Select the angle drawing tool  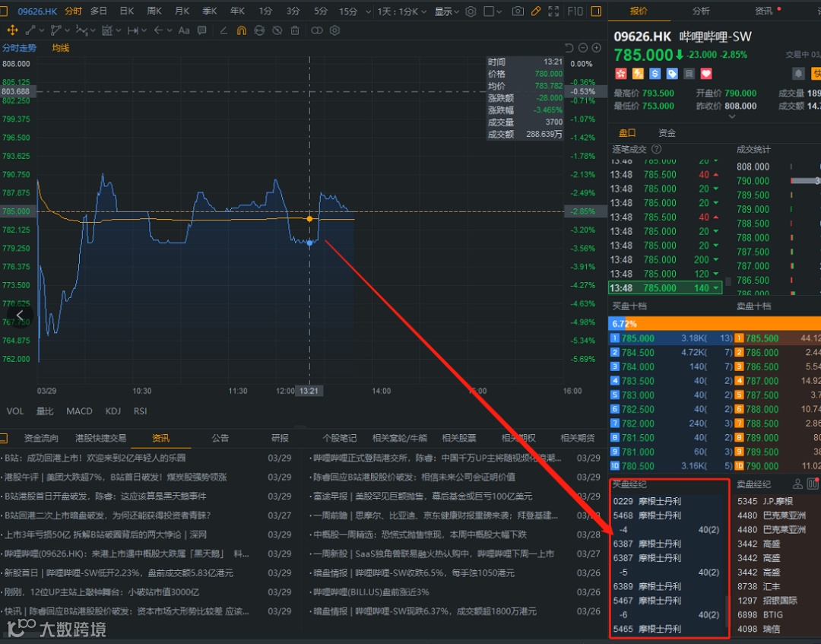(x=223, y=31)
